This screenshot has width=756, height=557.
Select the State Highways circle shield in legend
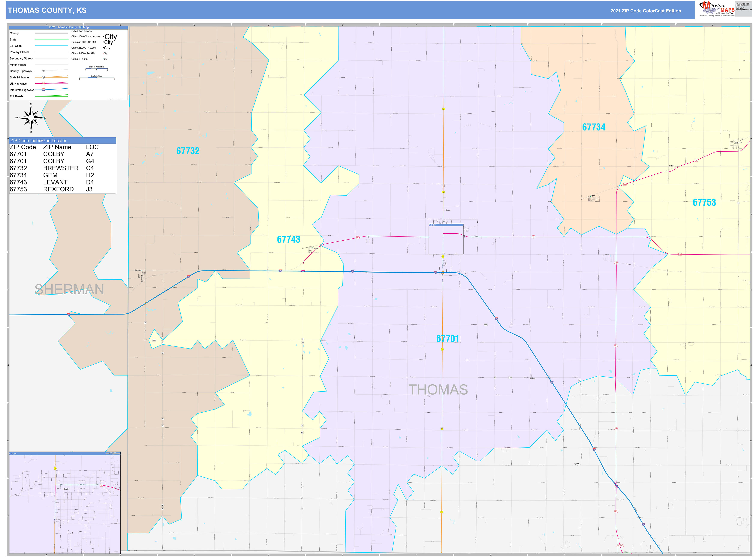point(43,77)
